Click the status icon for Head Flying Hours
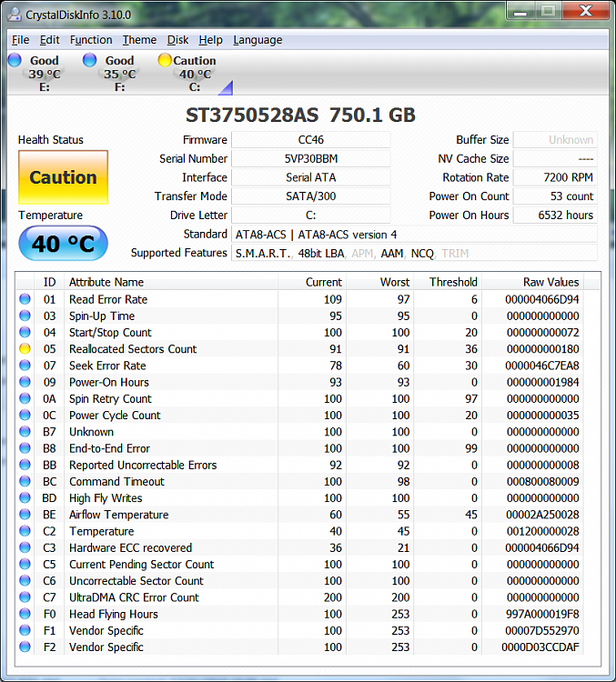Viewport: 616px width, 682px height. (25, 614)
